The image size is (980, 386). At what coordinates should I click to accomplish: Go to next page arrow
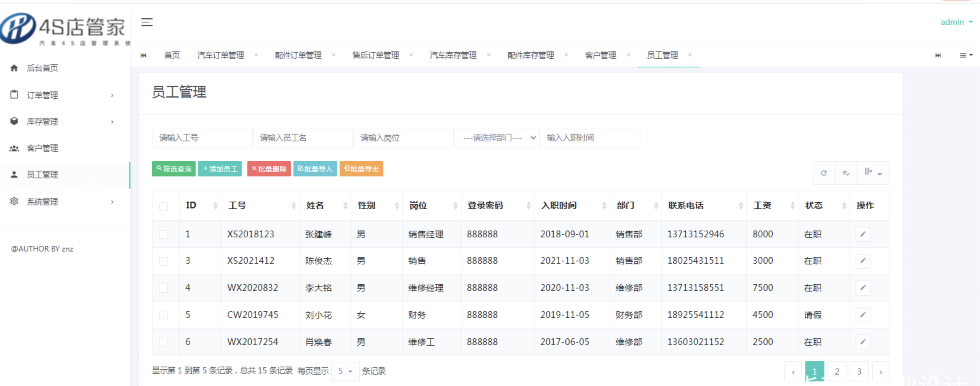pos(881,372)
